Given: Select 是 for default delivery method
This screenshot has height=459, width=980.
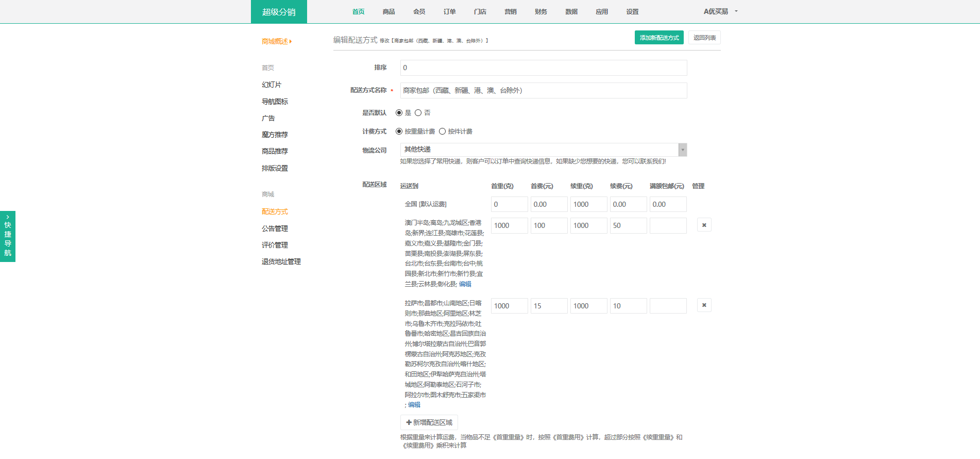Looking at the screenshot, I should [x=399, y=113].
